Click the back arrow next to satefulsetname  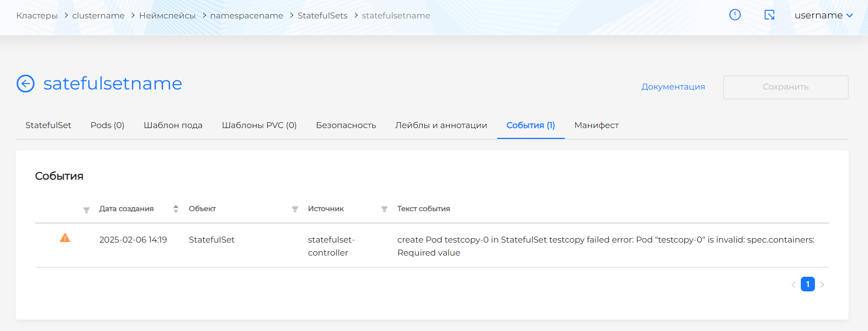pyautogui.click(x=25, y=84)
